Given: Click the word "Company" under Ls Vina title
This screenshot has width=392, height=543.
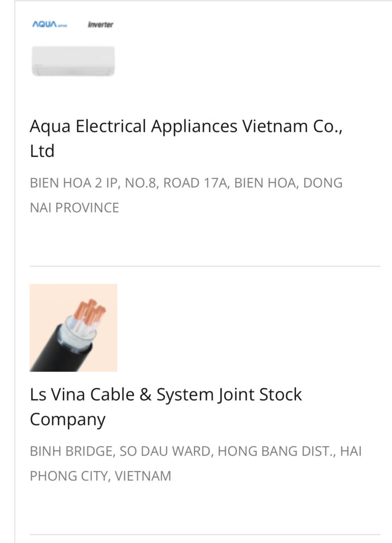Looking at the screenshot, I should click(x=67, y=420).
